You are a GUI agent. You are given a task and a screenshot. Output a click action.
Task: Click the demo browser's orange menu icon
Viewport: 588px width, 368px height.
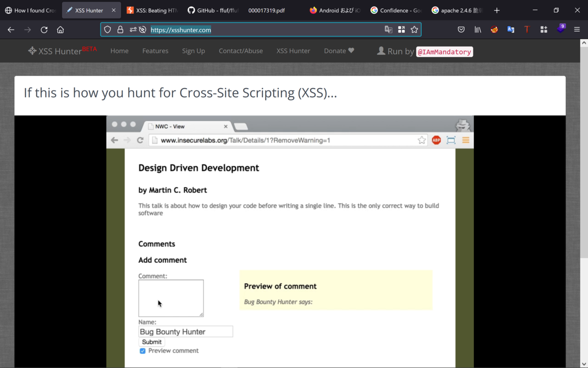tap(465, 140)
